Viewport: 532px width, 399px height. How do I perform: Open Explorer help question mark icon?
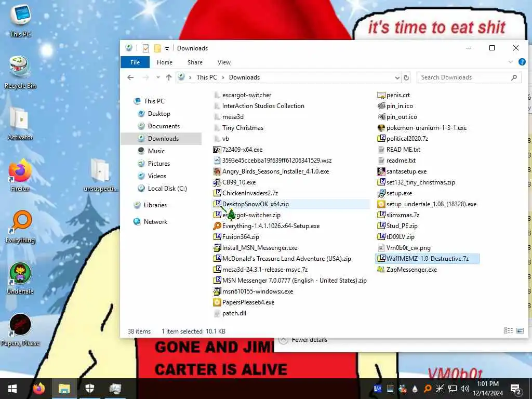[x=522, y=62]
